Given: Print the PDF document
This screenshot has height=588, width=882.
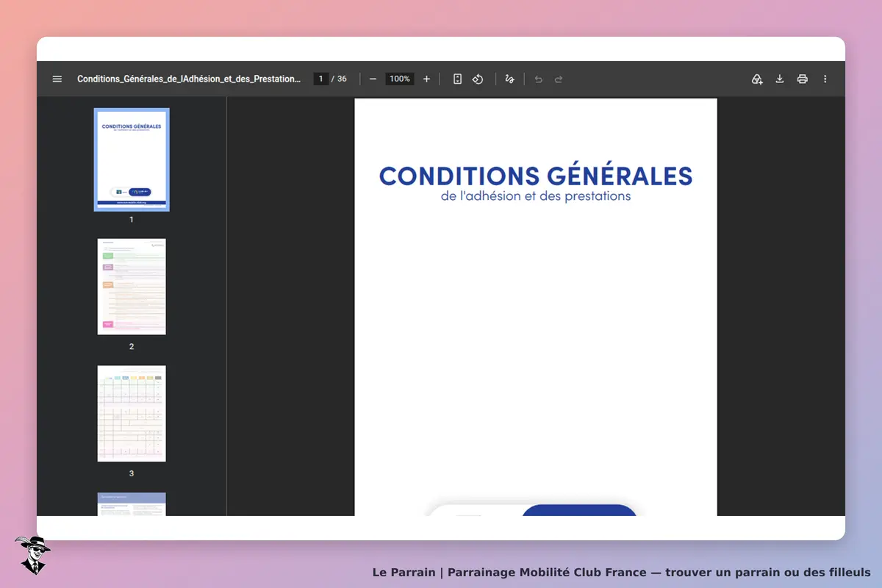Looking at the screenshot, I should [x=803, y=79].
